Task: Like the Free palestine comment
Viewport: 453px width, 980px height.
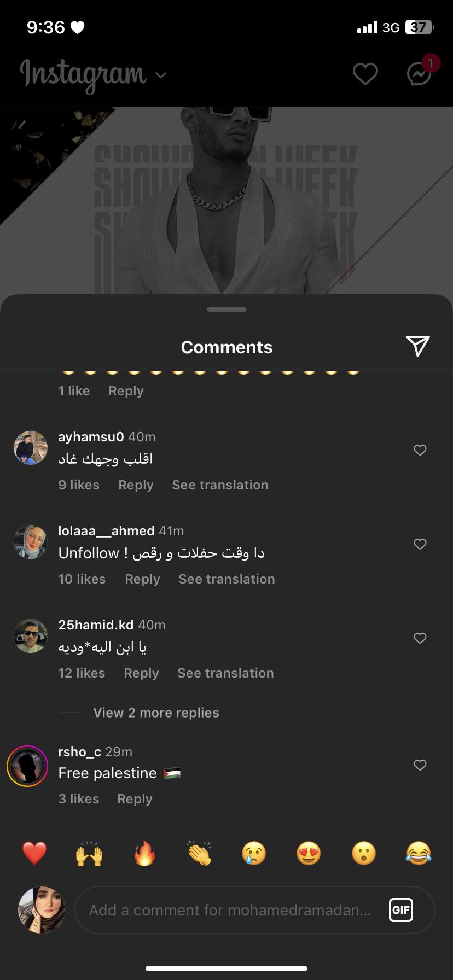Action: pyautogui.click(x=420, y=765)
